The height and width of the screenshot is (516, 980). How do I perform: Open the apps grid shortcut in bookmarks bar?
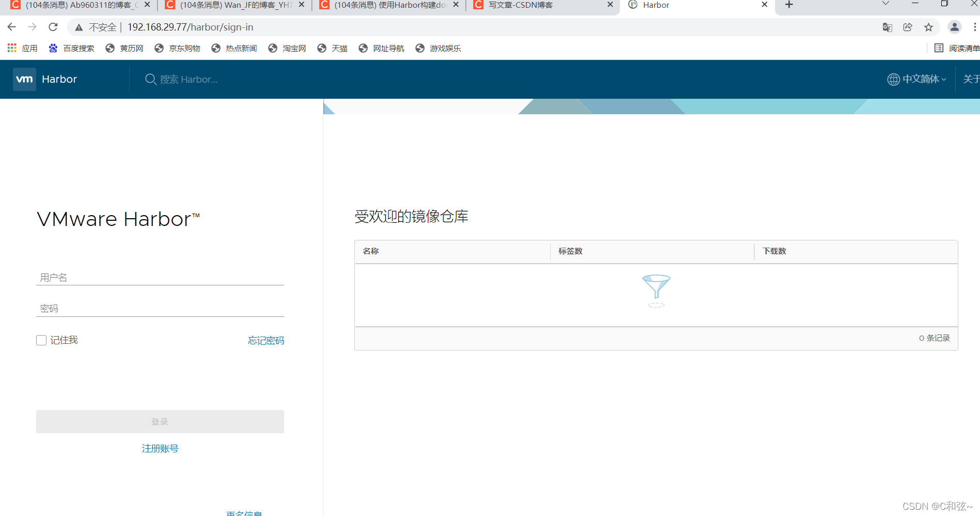[x=12, y=48]
